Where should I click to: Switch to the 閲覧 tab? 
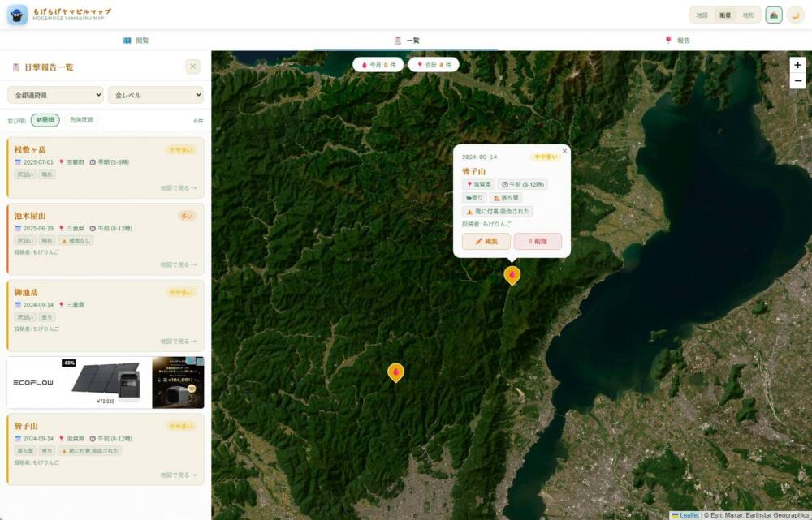(136, 40)
